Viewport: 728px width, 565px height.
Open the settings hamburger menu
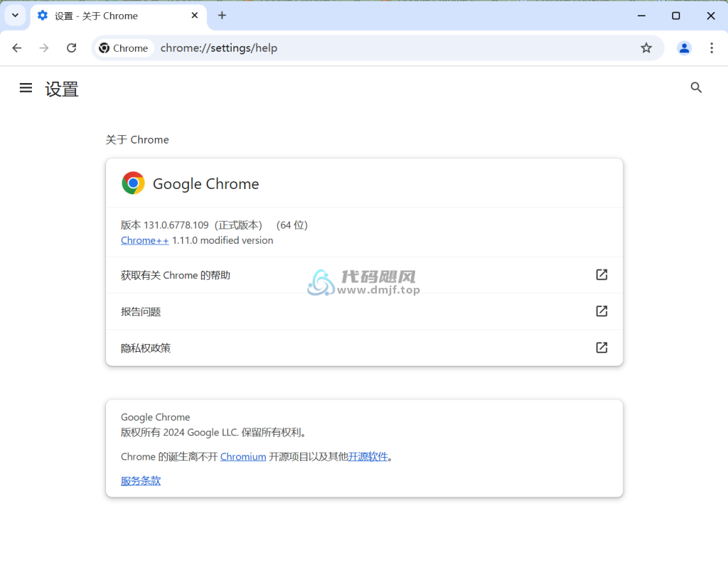click(x=26, y=87)
